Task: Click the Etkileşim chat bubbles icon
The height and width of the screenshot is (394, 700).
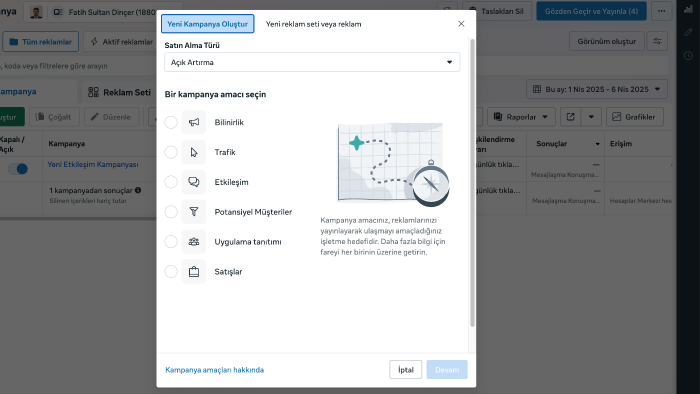Action: 194,182
